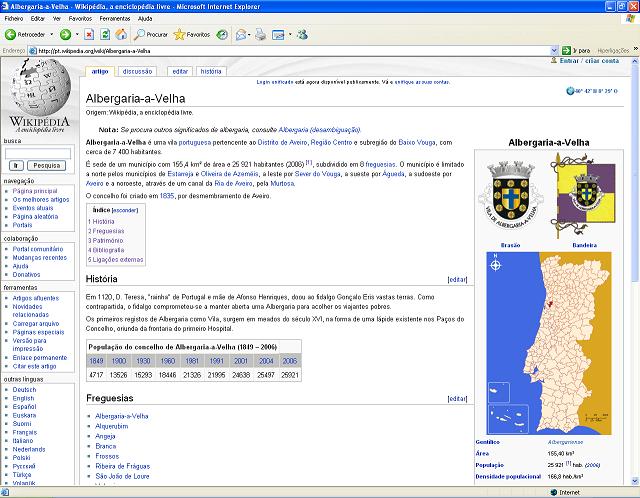Click the Messenger toolbar icon
The image size is (640, 498).
click(302, 35)
